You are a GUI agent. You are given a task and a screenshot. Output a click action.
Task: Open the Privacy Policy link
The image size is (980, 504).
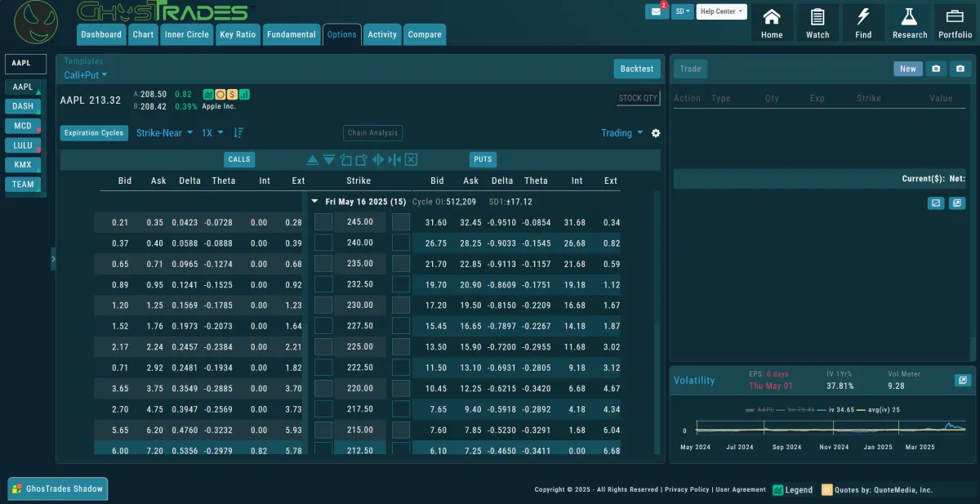(687, 489)
